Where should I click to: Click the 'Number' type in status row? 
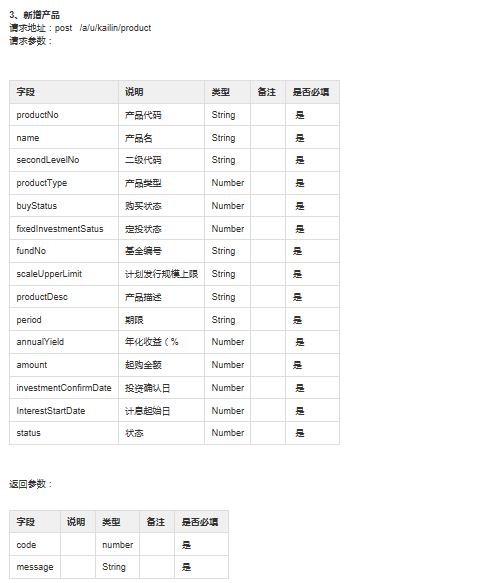point(228,433)
